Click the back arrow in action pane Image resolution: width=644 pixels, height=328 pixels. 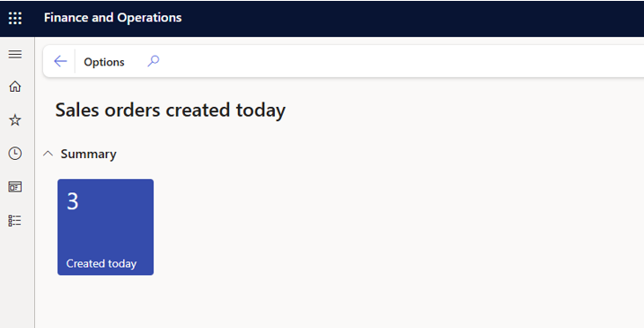(60, 61)
